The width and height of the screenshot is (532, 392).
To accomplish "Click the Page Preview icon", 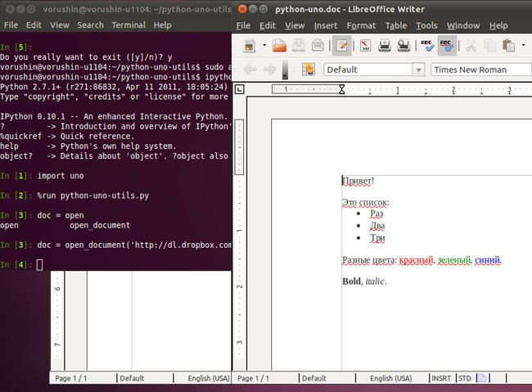I will pyautogui.click(x=404, y=46).
